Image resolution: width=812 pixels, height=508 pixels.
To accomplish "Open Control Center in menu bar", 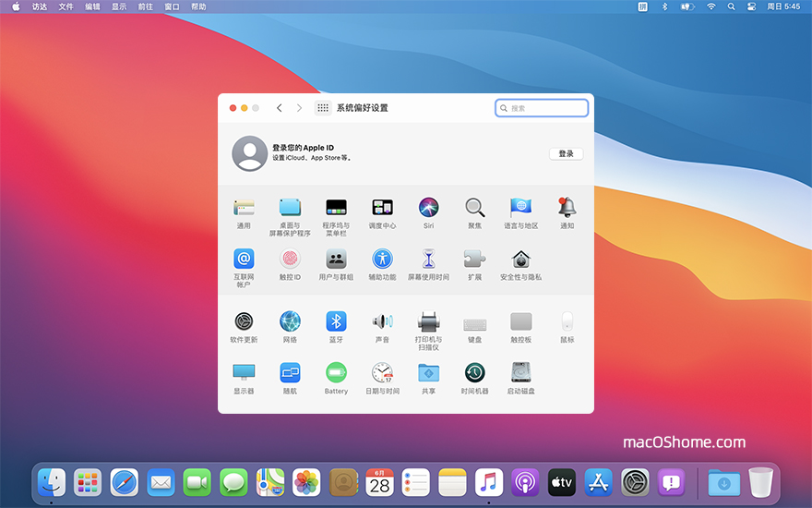I will click(x=751, y=6).
